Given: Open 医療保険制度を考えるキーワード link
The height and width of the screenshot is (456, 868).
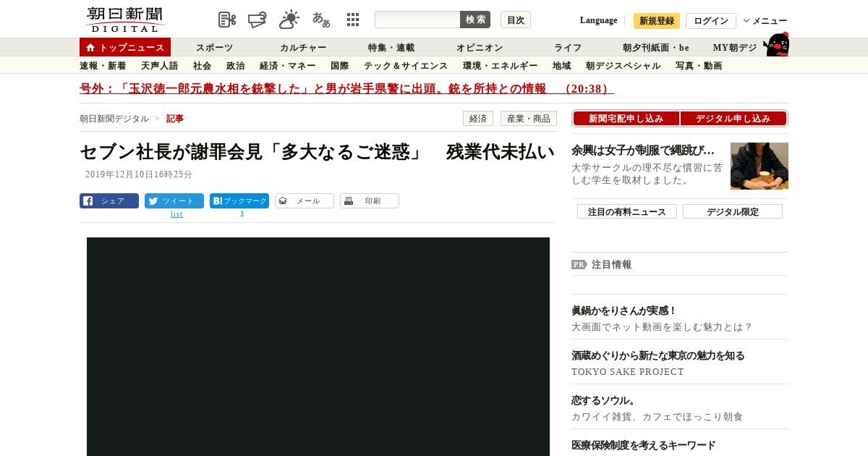Looking at the screenshot, I should tap(644, 445).
